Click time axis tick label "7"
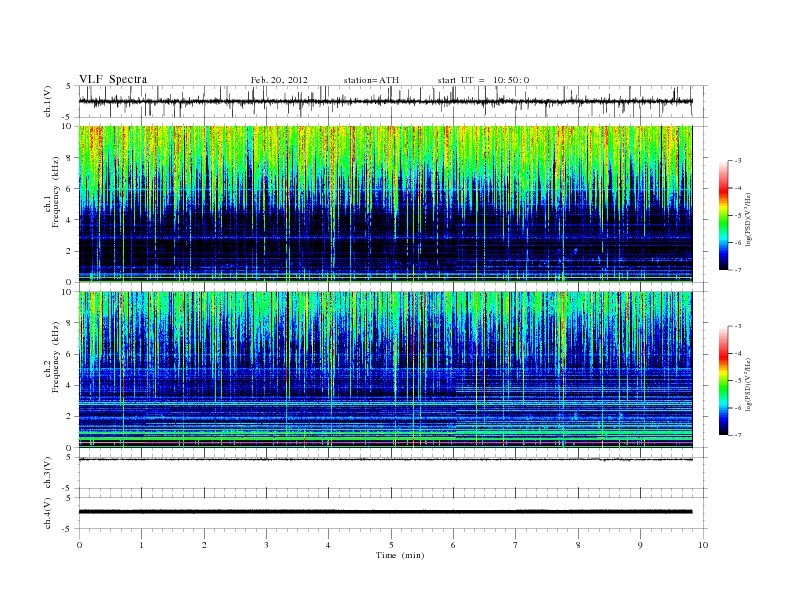This screenshot has height=612, width=792. [x=516, y=545]
